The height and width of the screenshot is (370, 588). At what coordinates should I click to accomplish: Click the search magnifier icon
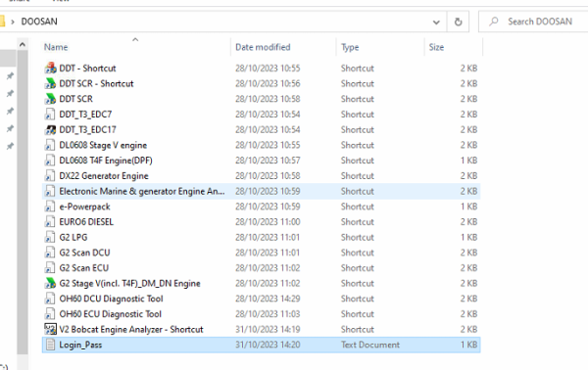pyautogui.click(x=494, y=22)
